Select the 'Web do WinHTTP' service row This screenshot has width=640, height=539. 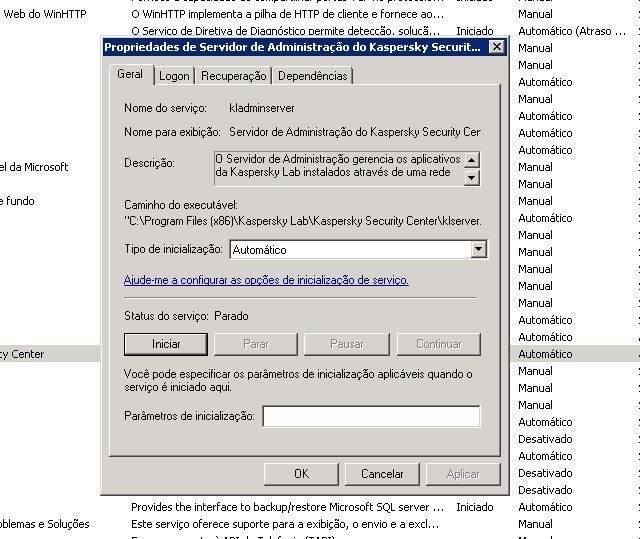coord(45,14)
